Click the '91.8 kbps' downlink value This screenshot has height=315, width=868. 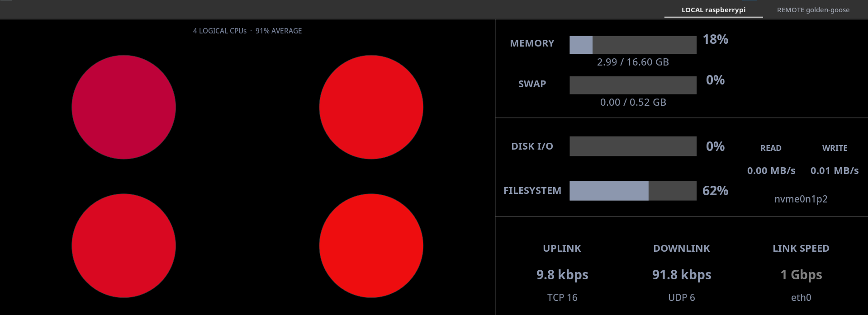(681, 275)
